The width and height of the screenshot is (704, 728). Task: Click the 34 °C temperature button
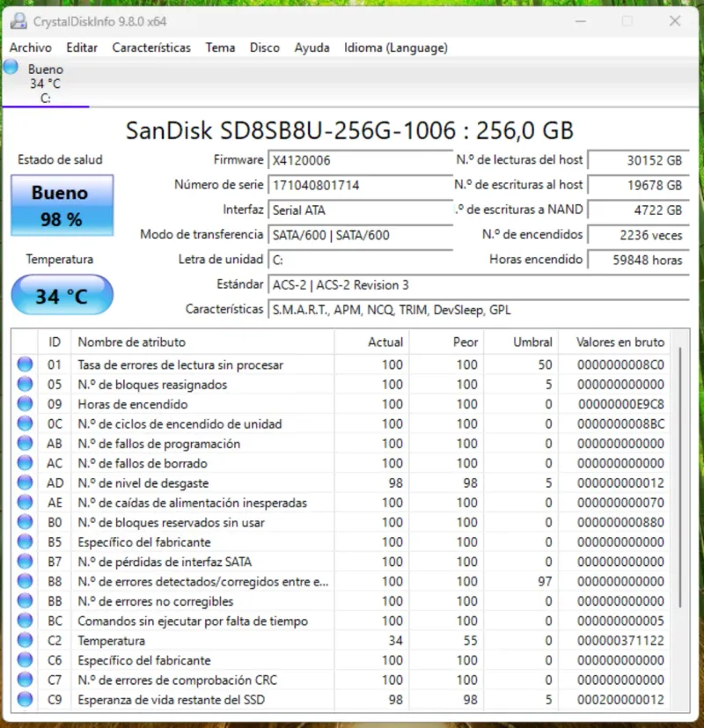(x=62, y=295)
